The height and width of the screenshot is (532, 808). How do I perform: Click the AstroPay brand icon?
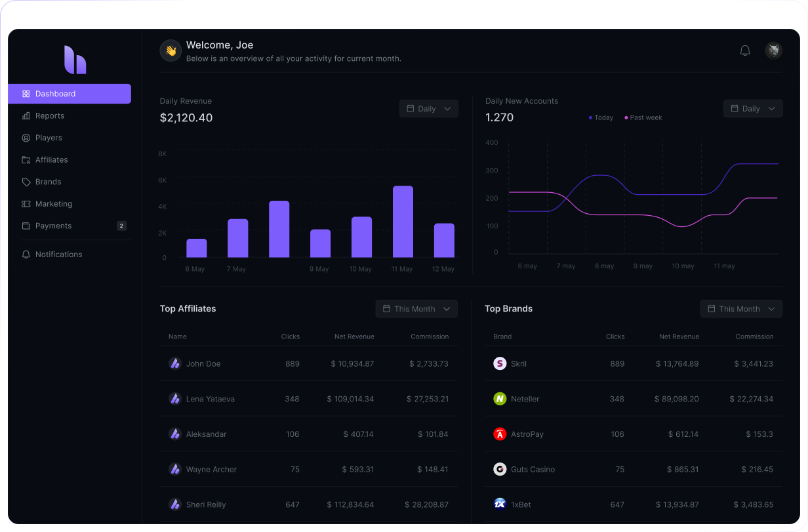(500, 434)
